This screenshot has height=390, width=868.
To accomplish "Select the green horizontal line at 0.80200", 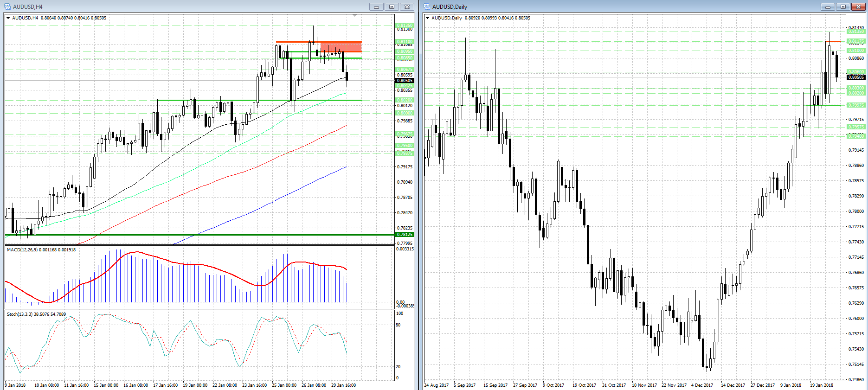I will pos(260,100).
